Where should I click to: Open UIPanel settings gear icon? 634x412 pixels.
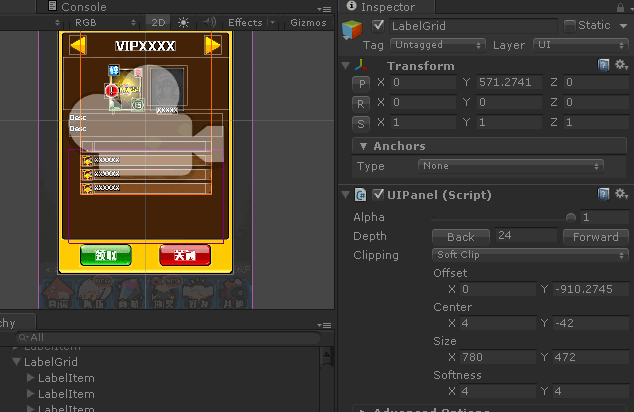[x=621, y=194]
